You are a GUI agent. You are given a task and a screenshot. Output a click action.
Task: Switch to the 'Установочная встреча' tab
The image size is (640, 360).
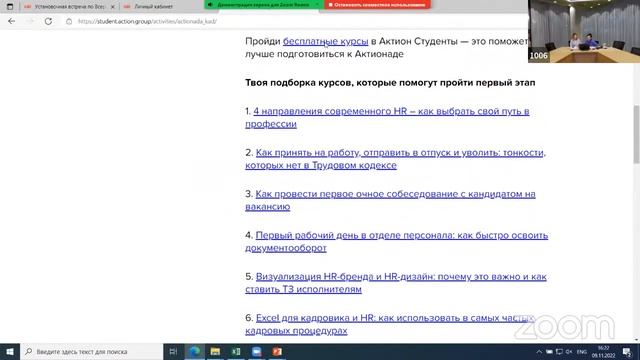[x=69, y=7]
